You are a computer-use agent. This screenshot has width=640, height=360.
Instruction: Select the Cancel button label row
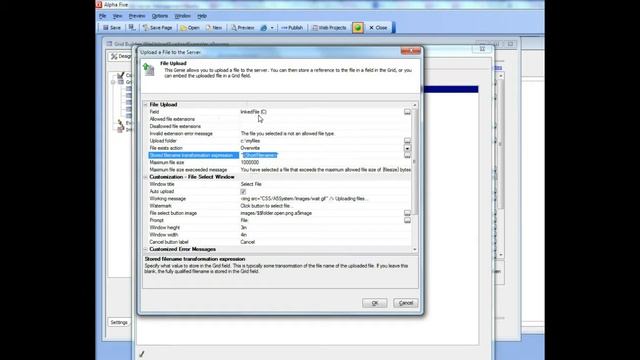click(280, 242)
